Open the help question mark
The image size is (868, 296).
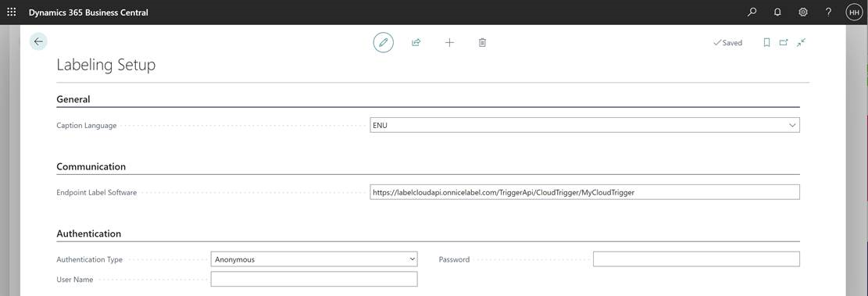coord(828,12)
